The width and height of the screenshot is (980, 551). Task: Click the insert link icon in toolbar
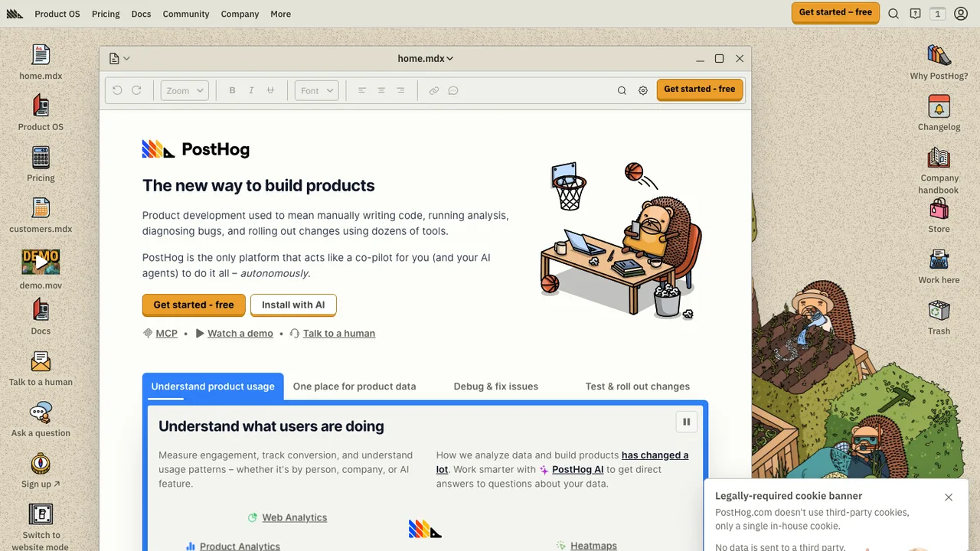434,90
